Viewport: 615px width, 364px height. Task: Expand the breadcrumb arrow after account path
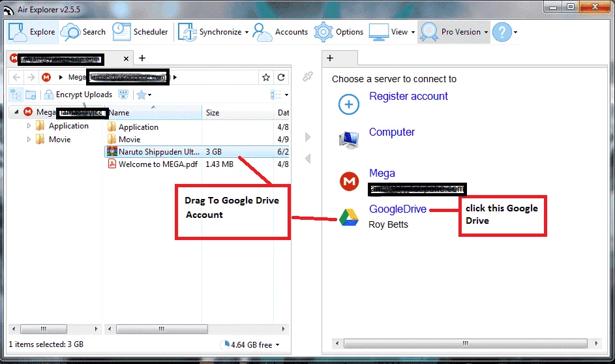(x=175, y=77)
